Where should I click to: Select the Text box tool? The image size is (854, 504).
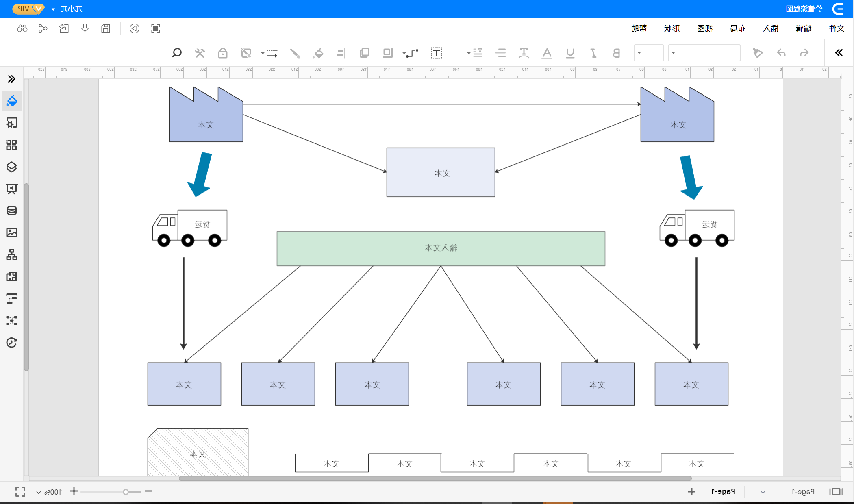(437, 53)
